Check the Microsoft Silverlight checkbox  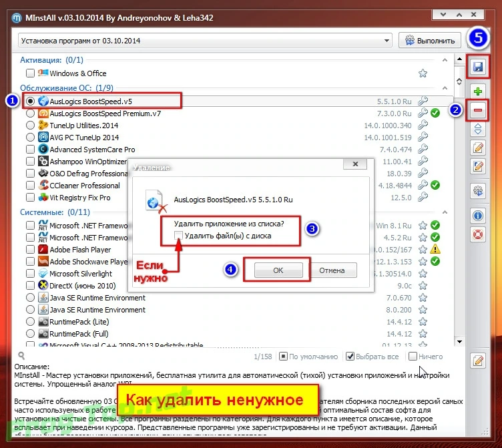30,274
